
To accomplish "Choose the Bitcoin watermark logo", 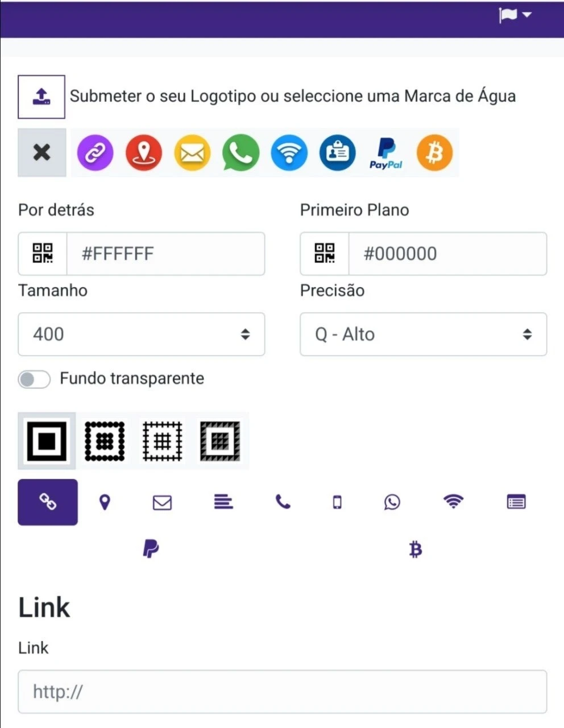I will tap(434, 152).
